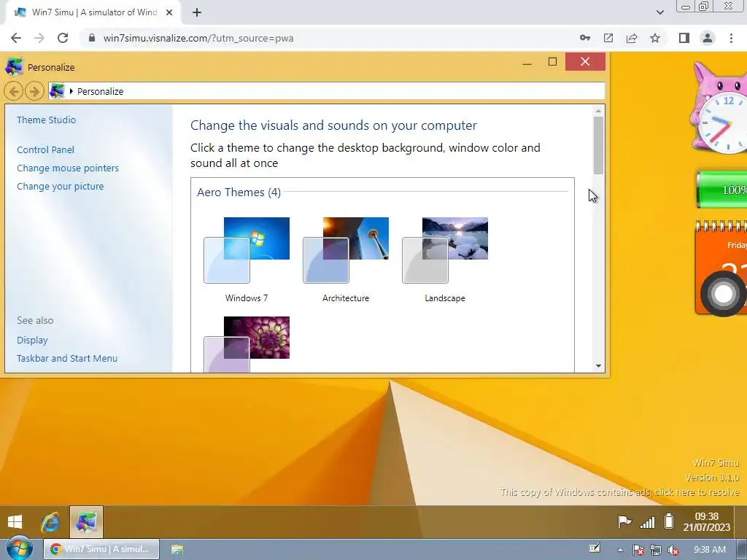Apply the Architecture theme
This screenshot has height=560, width=747.
pyautogui.click(x=346, y=260)
